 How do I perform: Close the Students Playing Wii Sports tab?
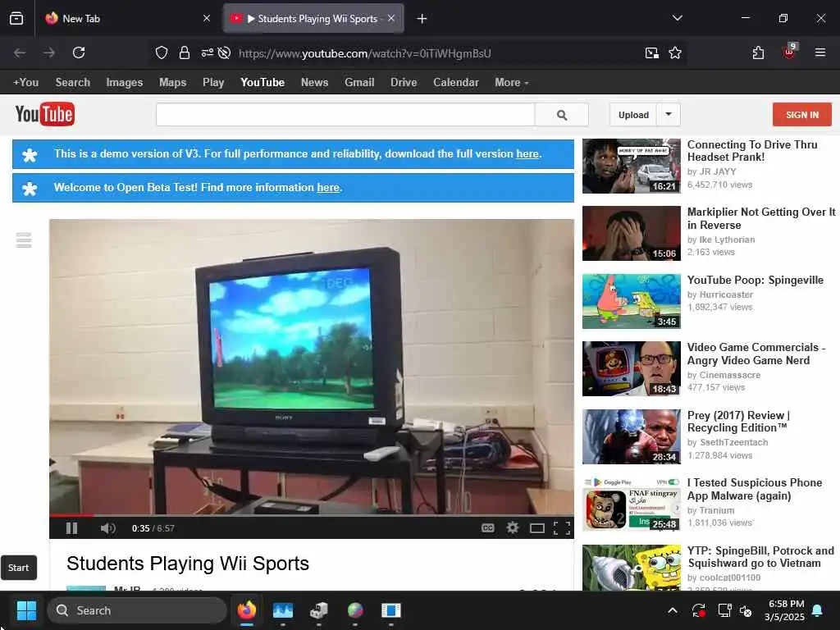391,18
